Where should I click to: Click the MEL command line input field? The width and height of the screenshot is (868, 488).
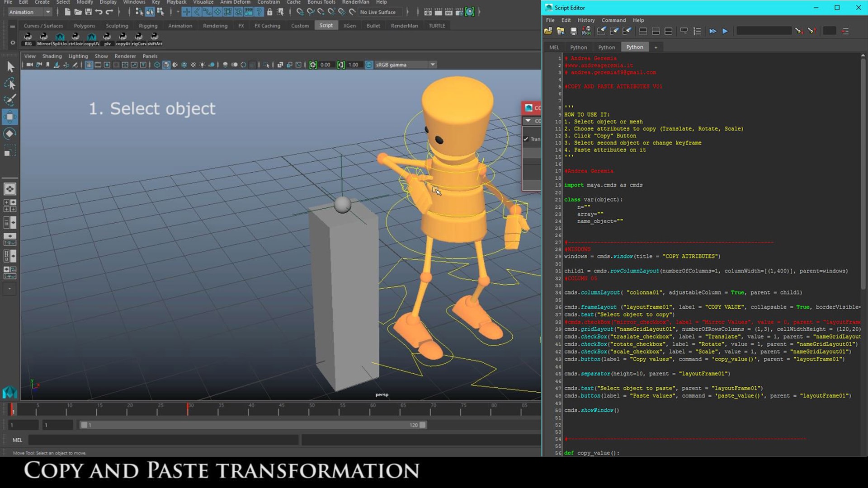163,440
